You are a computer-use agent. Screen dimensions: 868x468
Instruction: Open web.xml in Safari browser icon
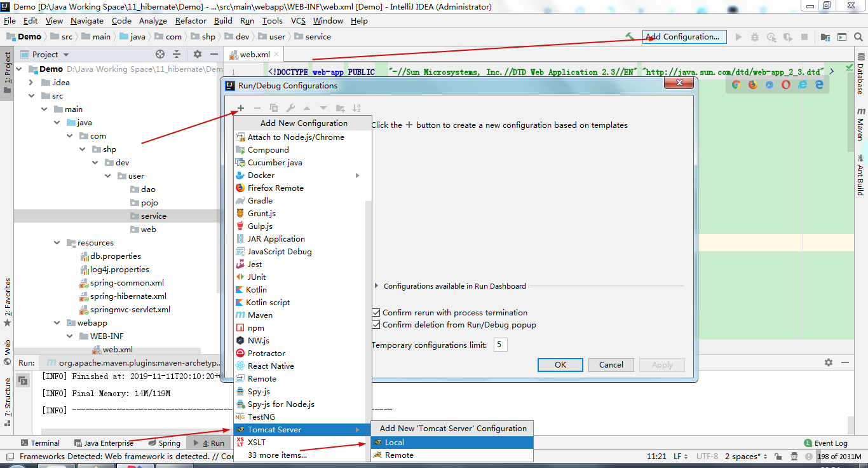pos(770,84)
